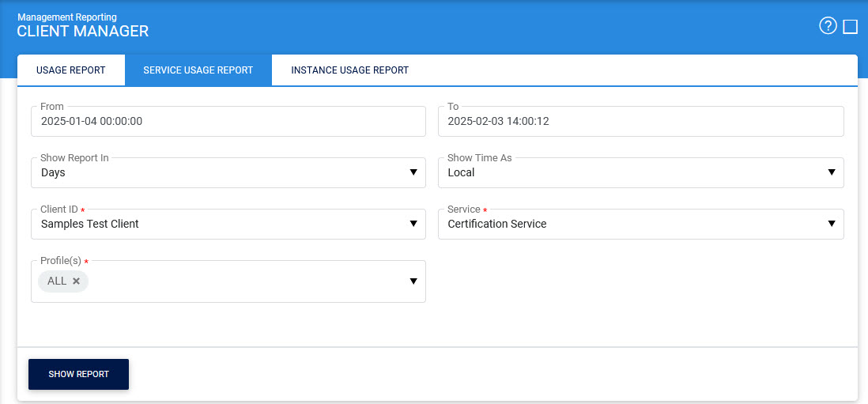Switch to the Usage Report tab

[71, 70]
